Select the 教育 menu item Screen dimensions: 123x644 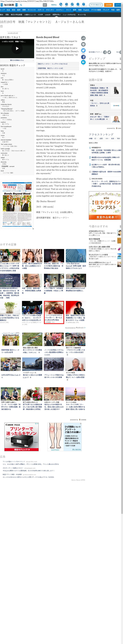74,10
